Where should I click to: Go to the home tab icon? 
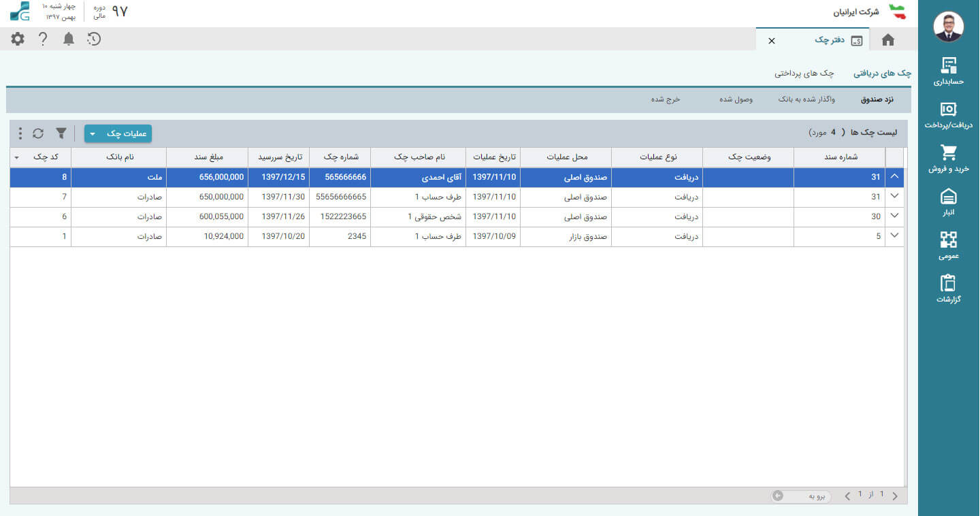[888, 40]
